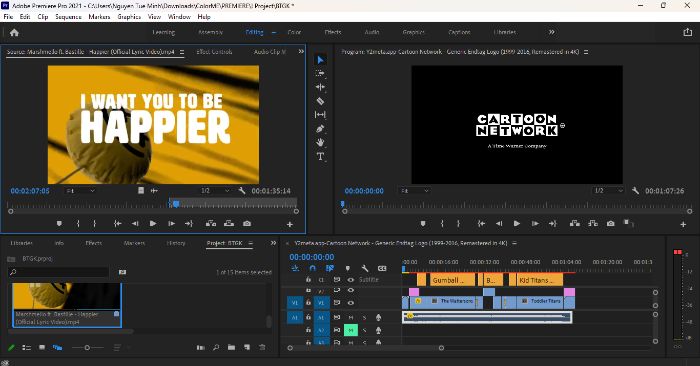The width and height of the screenshot is (700, 366).
Task: Open Source monitor 1/2 resolution dropdown
Action: coord(215,191)
